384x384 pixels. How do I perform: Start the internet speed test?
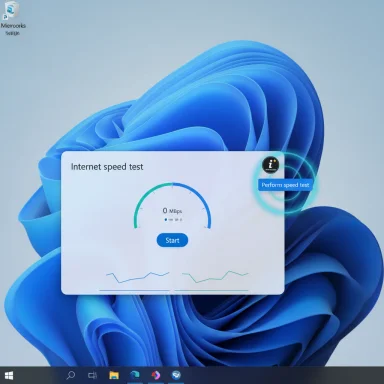[x=172, y=240]
